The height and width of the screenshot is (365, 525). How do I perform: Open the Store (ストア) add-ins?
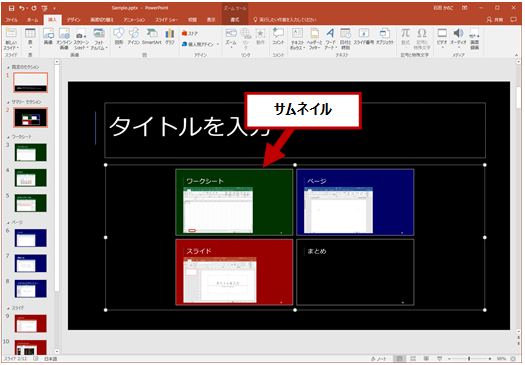point(190,33)
